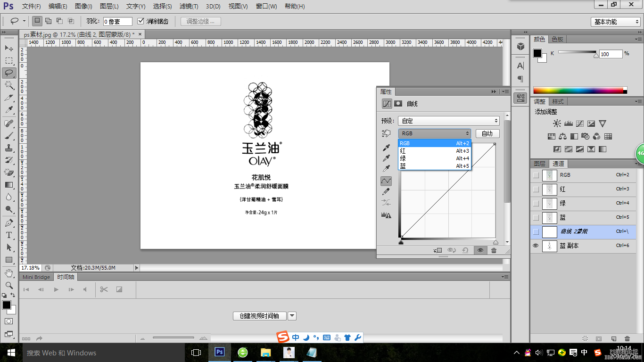The height and width of the screenshot is (362, 644).
Task: Open the 基本功能 workspace dropdown
Action: tap(615, 22)
